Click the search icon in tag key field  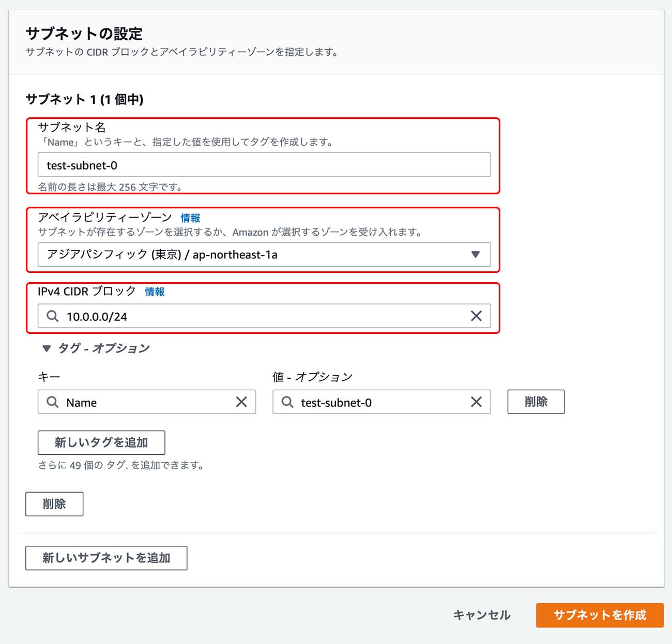coord(53,402)
